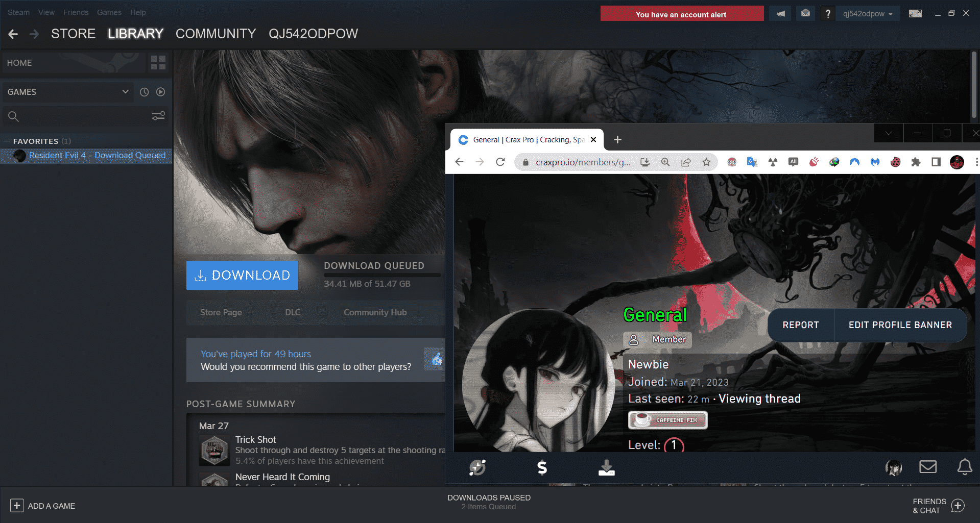The image size is (980, 523).
Task: Click the You have an account alert banner
Action: tap(681, 14)
